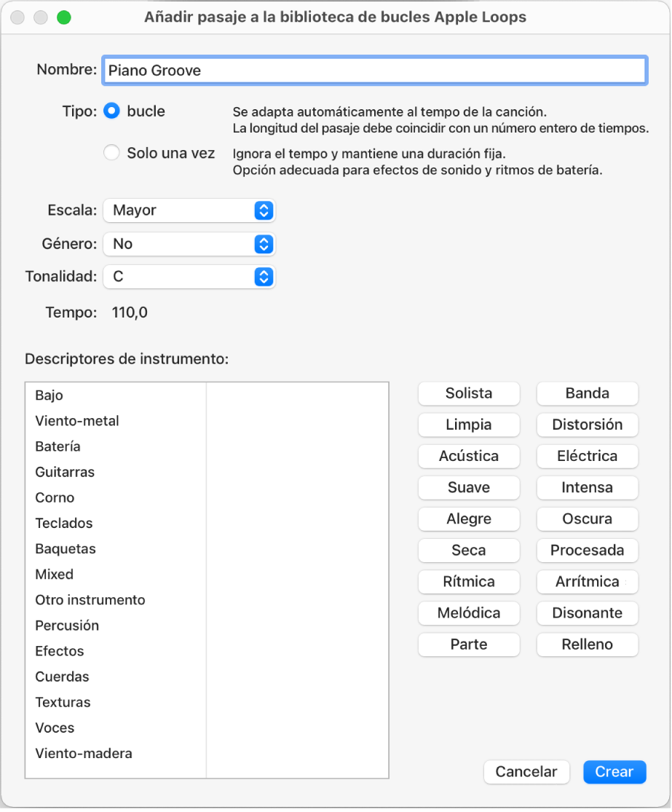672x812 pixels.
Task: Choose Guitarras from the instrument descriptors
Action: click(x=65, y=472)
